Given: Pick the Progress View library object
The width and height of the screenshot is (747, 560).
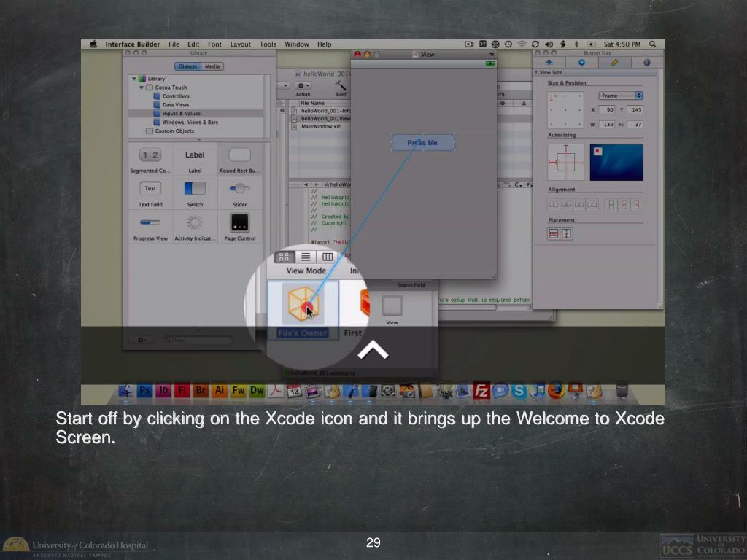Looking at the screenshot, I should (x=150, y=227).
